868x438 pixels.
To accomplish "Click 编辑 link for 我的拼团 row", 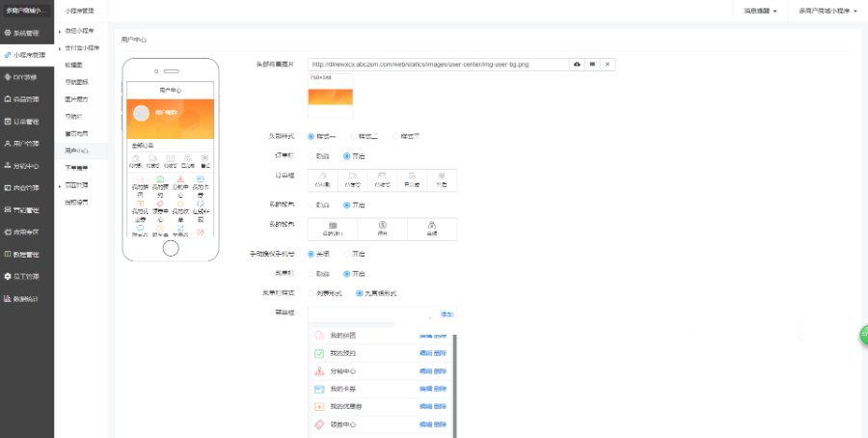I will point(425,336).
